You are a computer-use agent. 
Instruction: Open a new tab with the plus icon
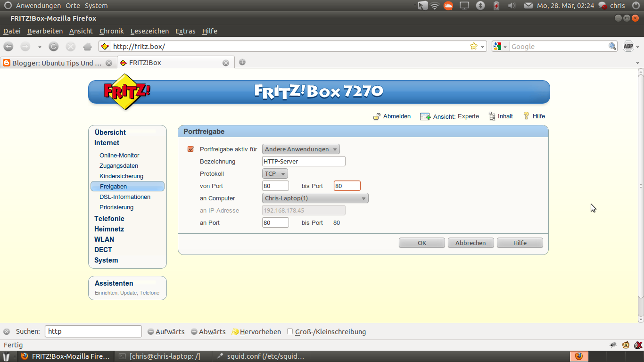[x=242, y=62]
